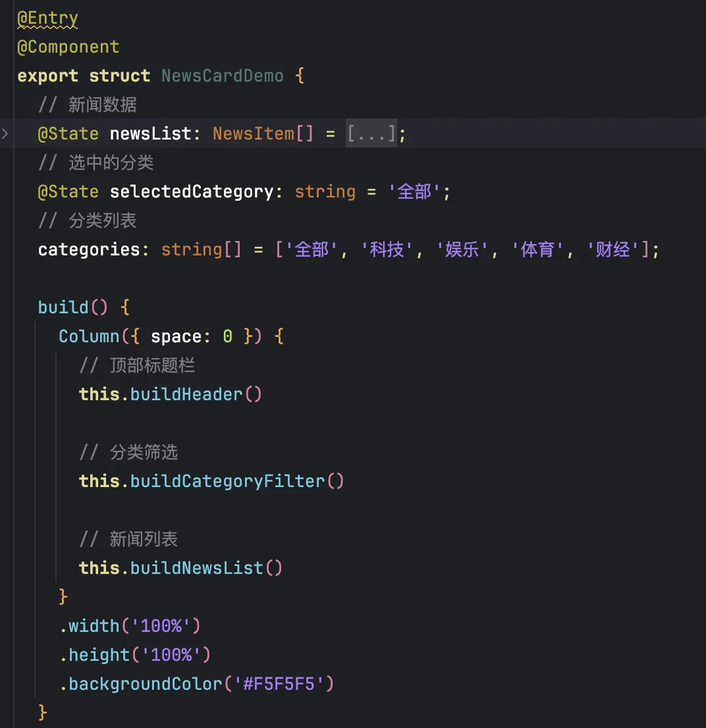Image resolution: width=706 pixels, height=728 pixels.
Task: Click the space parameter in Column
Action: point(176,336)
